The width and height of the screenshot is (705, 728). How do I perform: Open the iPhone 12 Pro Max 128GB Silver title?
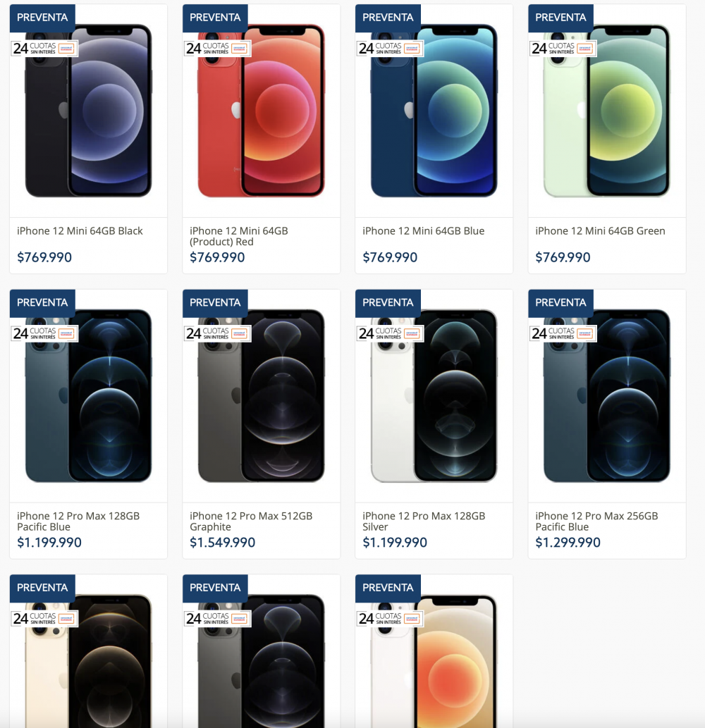pos(424,522)
